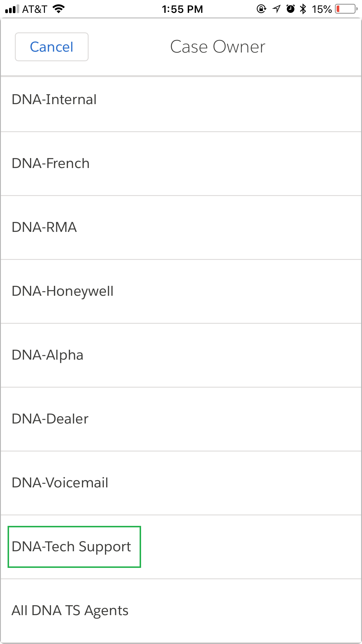Tap the Case Owner title

218,47
